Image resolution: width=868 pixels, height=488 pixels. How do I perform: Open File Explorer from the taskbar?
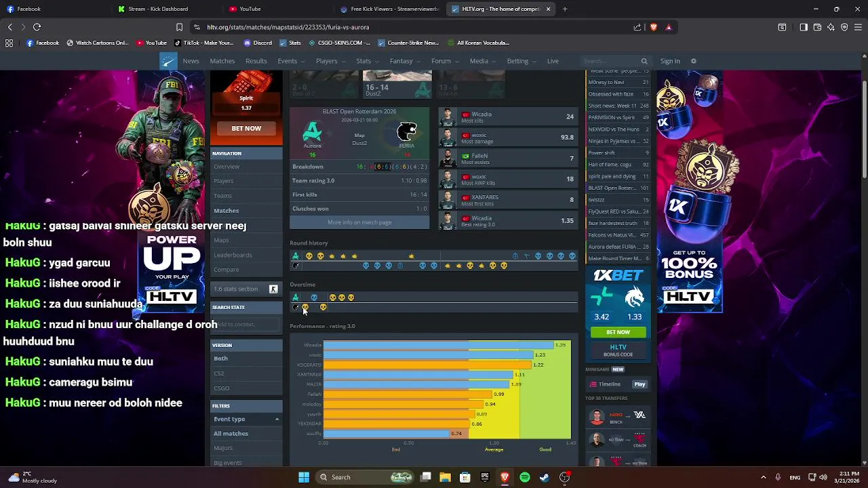tap(446, 477)
